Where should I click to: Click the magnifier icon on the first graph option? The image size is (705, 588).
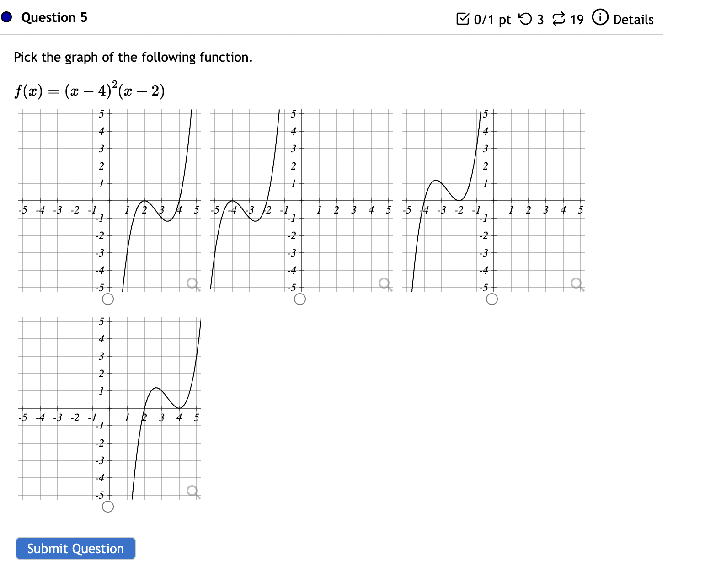192,283
